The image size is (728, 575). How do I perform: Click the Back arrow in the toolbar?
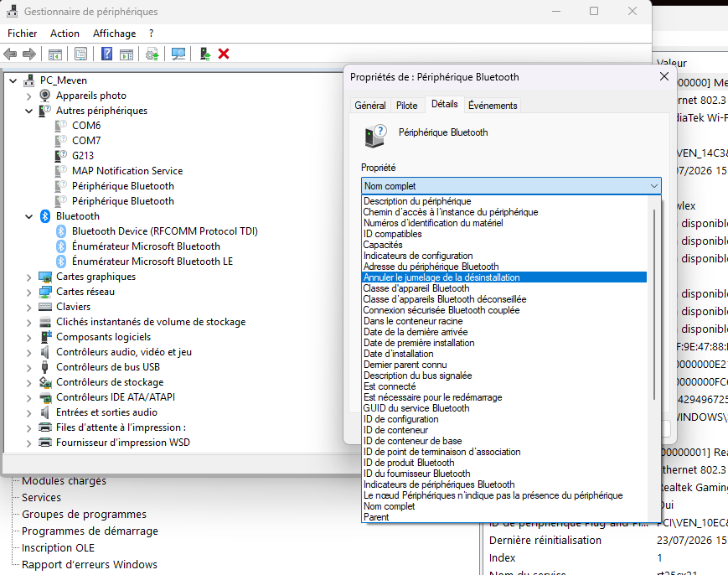(x=10, y=54)
